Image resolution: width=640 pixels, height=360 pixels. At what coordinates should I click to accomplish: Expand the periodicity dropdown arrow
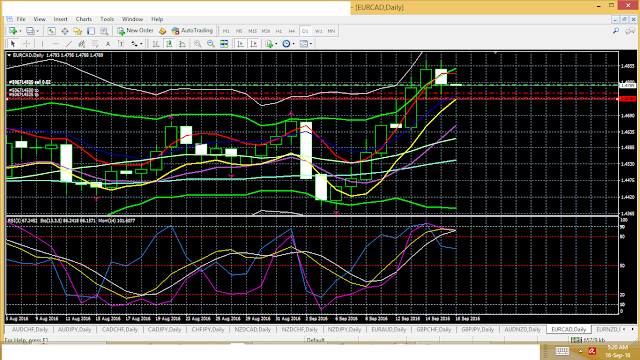point(293,44)
